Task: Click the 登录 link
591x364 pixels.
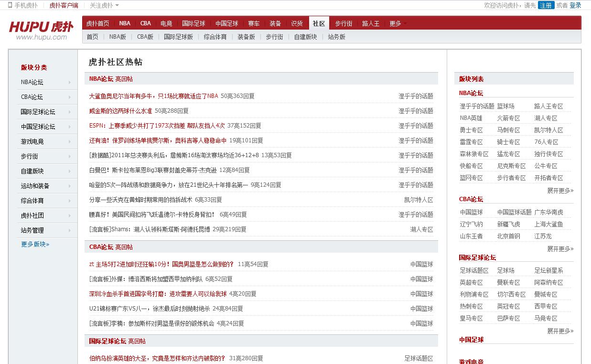Action: (x=575, y=5)
